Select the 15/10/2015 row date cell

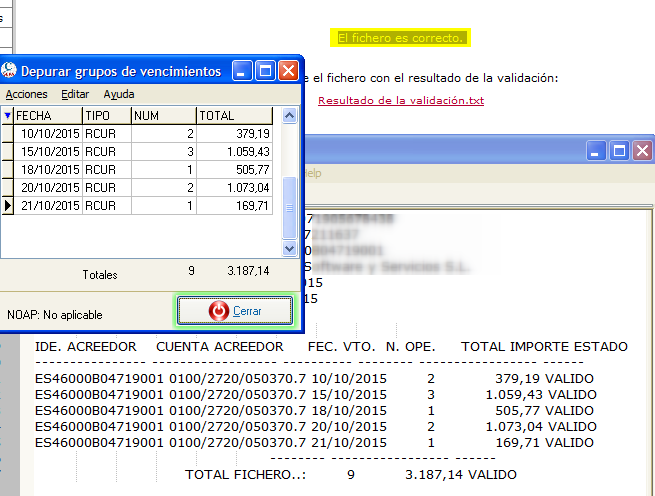(x=48, y=151)
